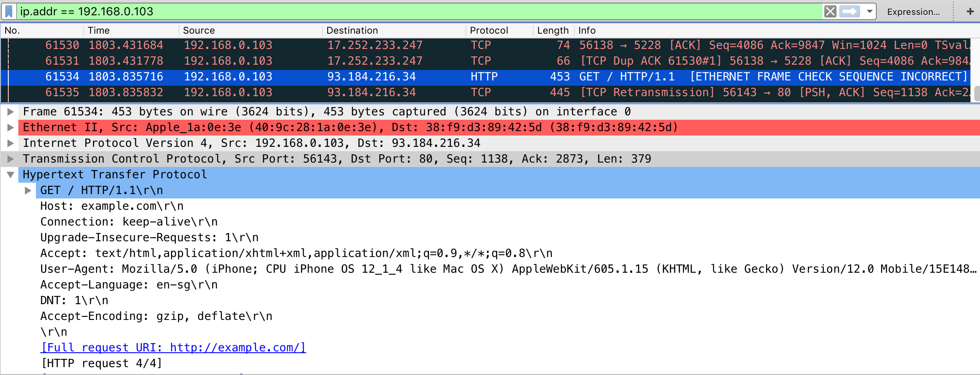Screen dimensions: 980x375
Task: Clear the display filter with X icon
Action: (x=830, y=11)
